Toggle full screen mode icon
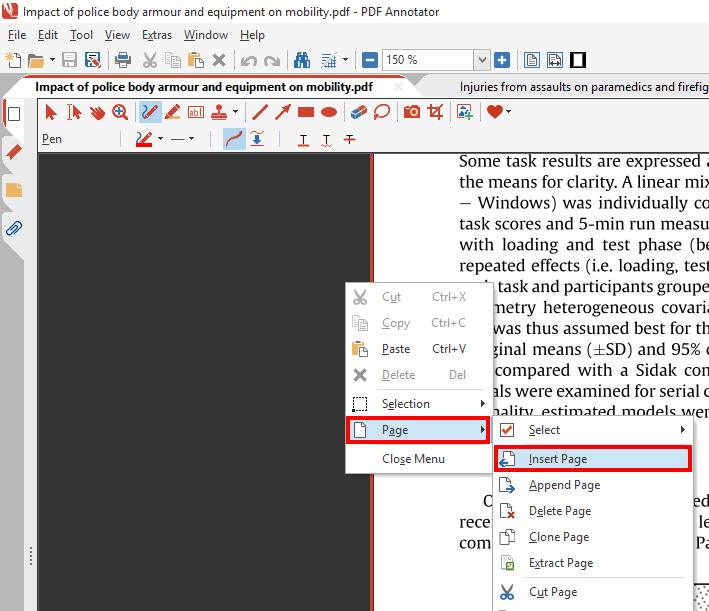709x611 pixels. (x=578, y=60)
